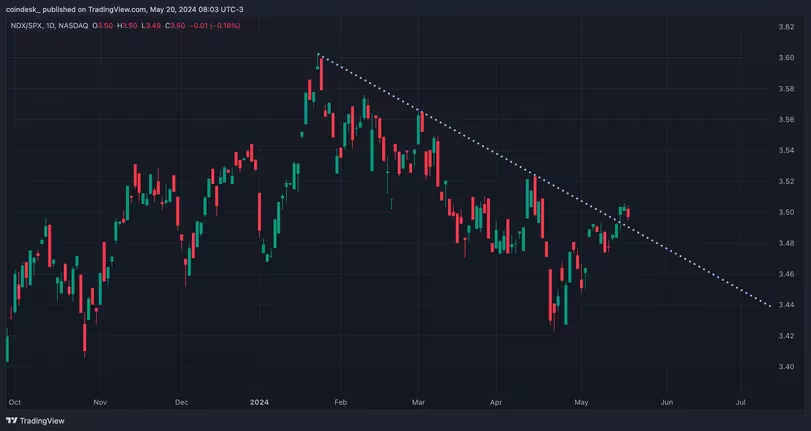Click the 3.42 price axis label
811x431 pixels.
(x=786, y=336)
